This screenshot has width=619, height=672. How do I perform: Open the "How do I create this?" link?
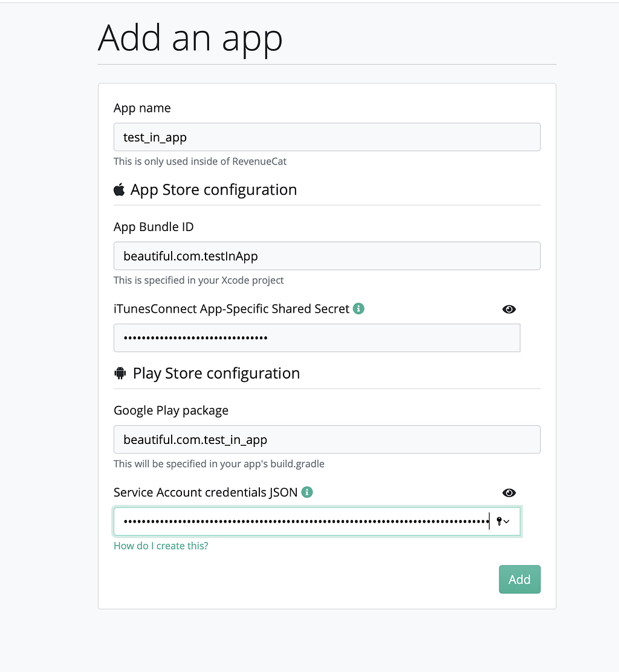click(161, 546)
